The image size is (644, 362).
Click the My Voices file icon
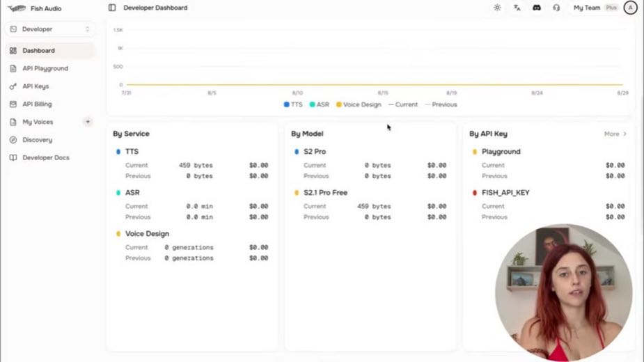[x=13, y=122]
